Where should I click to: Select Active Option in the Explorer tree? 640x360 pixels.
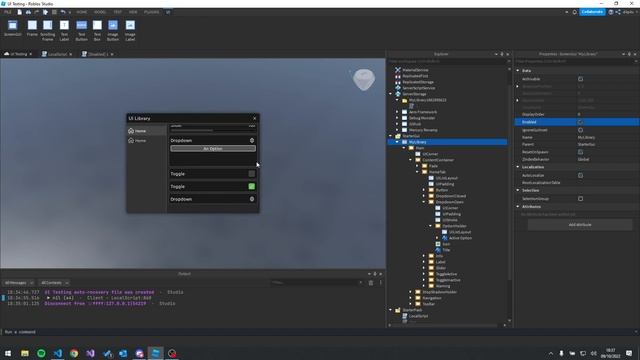(460, 238)
